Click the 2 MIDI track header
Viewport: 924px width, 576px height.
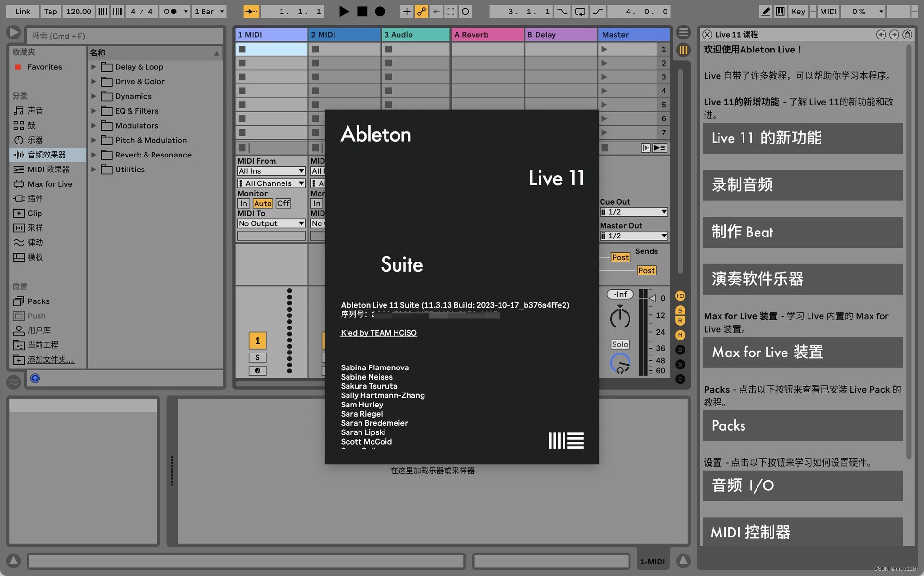click(x=345, y=34)
